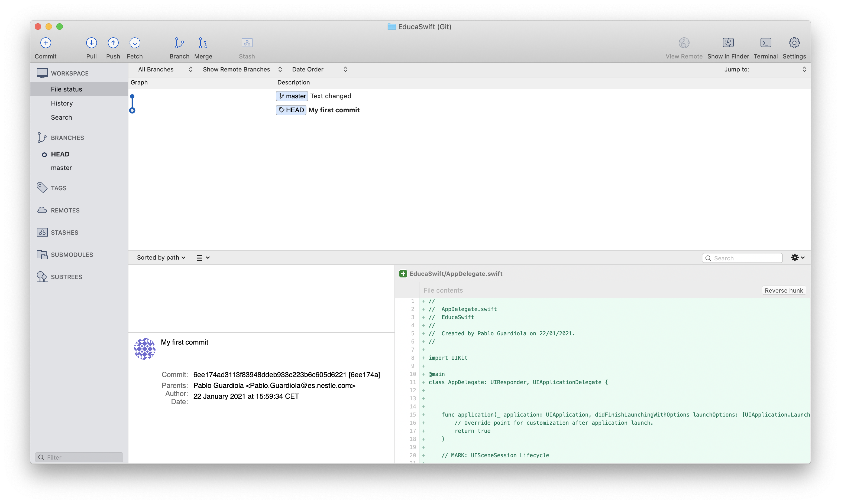Screen dimensions: 841x504
Task: Click the green added-file icon for AppDelegate.swift
Action: coord(403,274)
